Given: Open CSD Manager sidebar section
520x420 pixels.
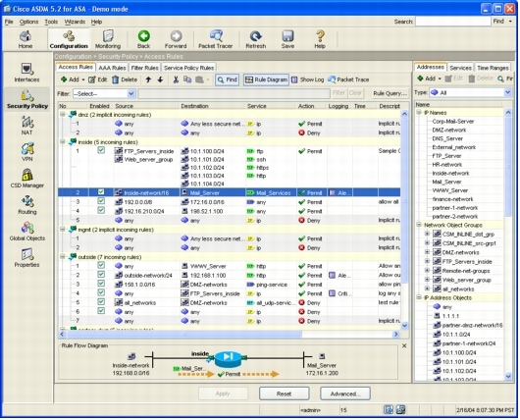Looking at the screenshot, I should [26, 179].
